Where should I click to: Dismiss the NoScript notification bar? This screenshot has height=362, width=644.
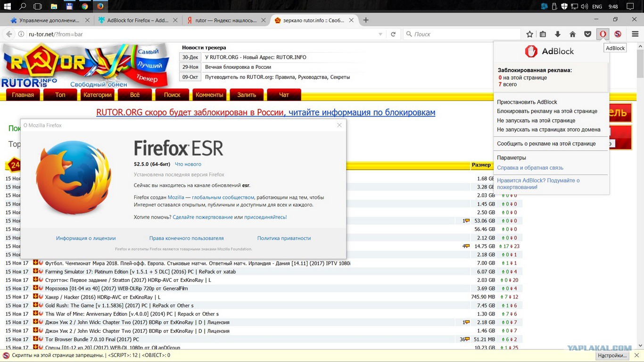[637, 355]
